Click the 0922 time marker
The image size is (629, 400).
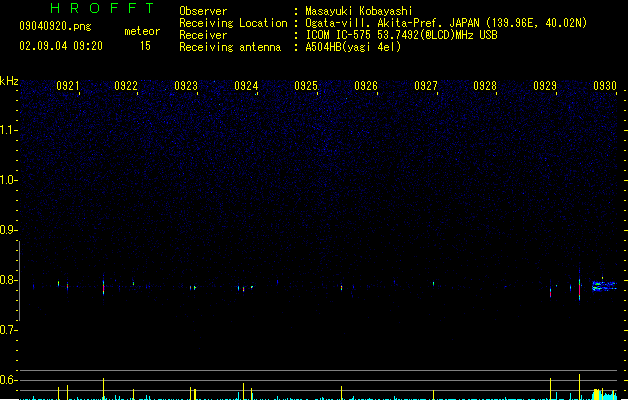click(x=126, y=86)
